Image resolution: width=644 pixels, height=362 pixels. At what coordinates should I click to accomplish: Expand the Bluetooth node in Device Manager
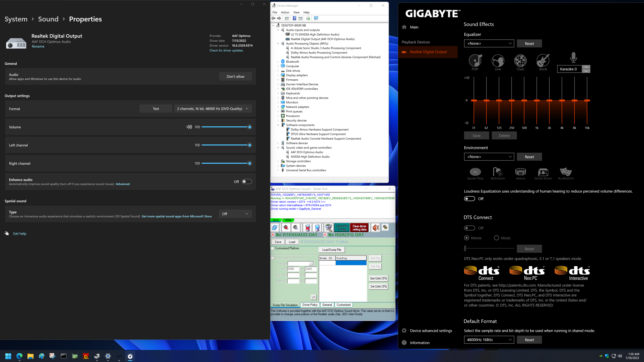point(278,62)
